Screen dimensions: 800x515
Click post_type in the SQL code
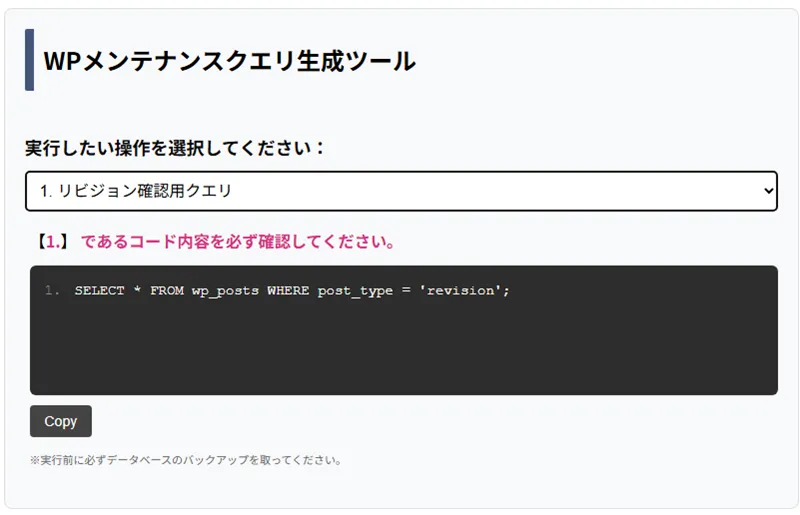[x=355, y=291]
